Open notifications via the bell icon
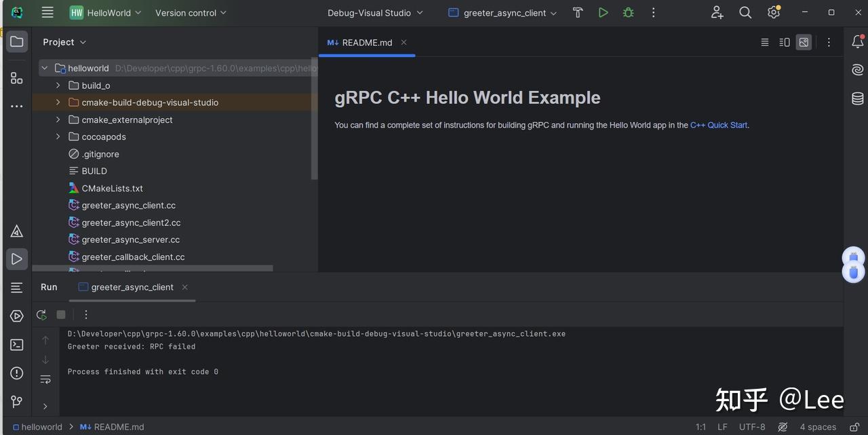 (857, 41)
